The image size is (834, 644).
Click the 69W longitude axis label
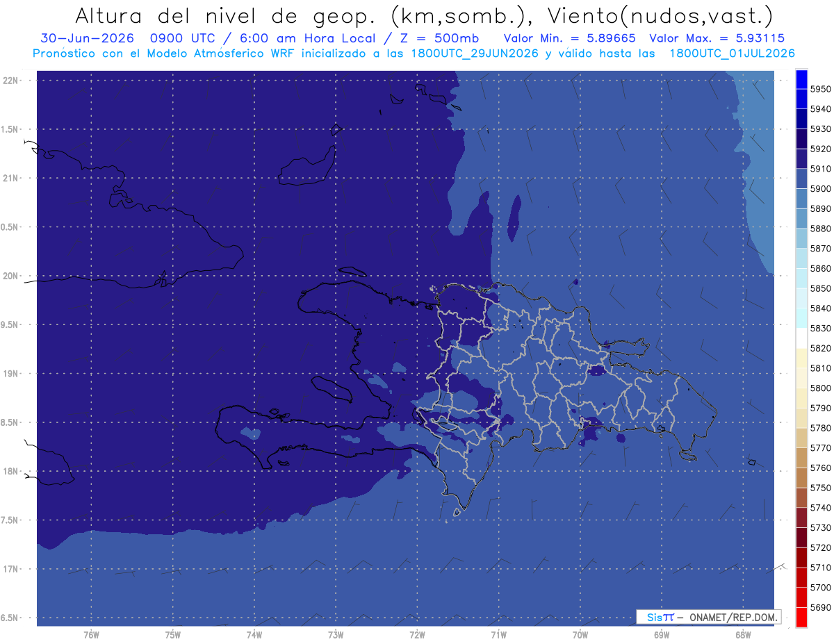(x=662, y=635)
